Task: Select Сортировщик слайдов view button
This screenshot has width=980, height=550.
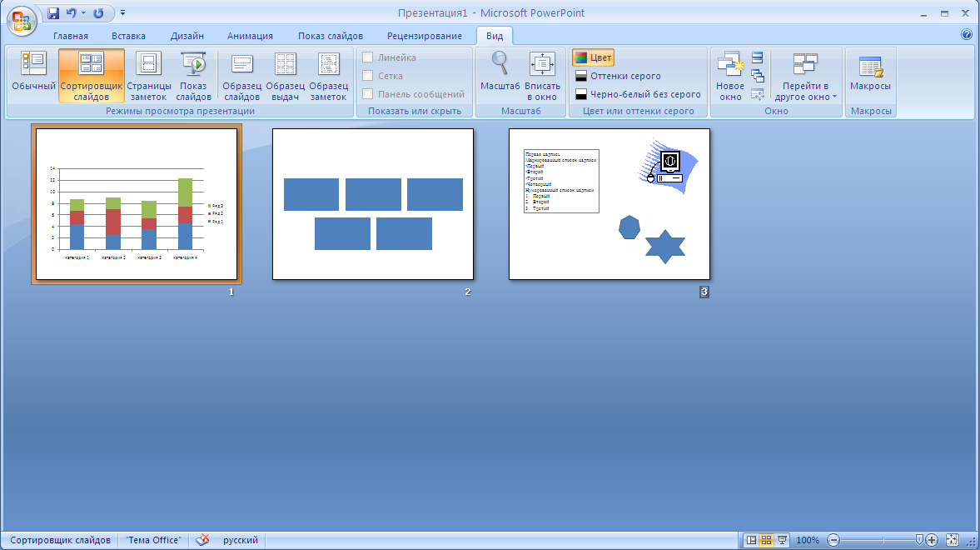Action: click(92, 76)
